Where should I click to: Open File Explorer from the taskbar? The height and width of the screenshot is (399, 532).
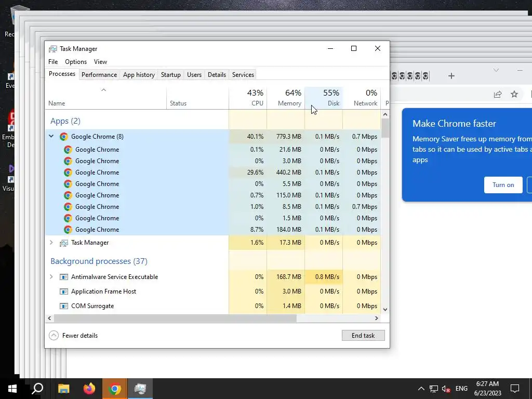coord(63,389)
